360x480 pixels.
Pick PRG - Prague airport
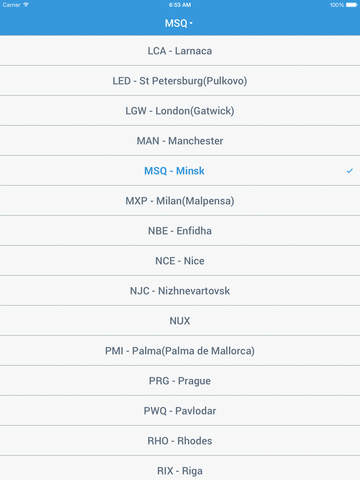point(180,381)
